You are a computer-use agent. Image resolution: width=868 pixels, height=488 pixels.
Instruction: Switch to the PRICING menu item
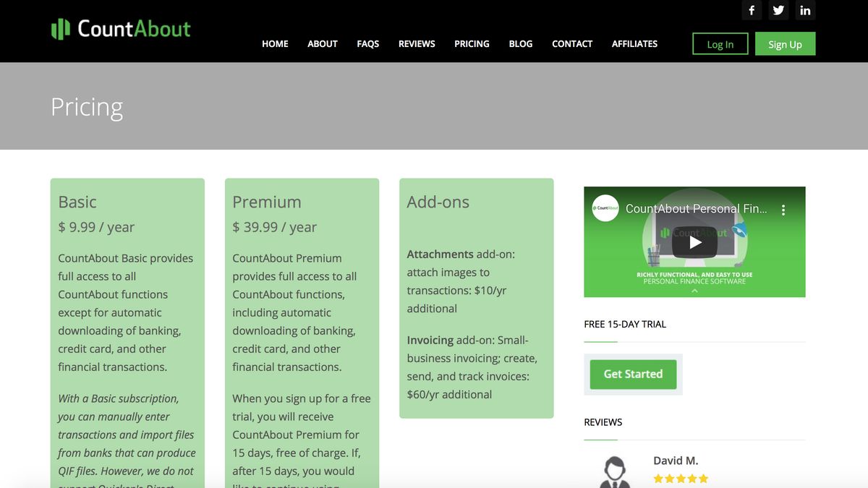pos(472,43)
